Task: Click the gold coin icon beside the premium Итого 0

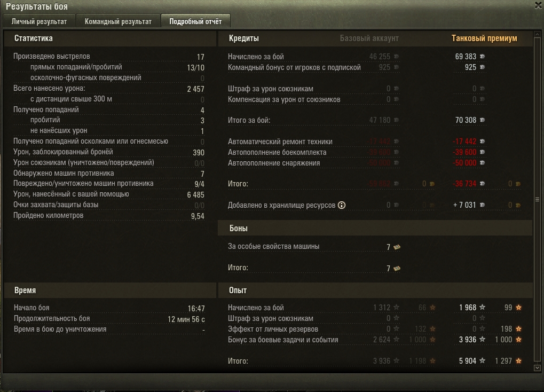Action: 518,184
